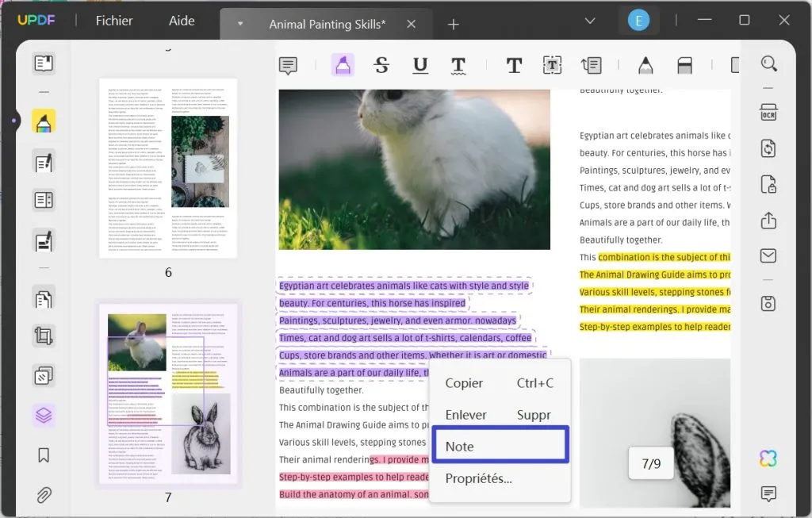Select the squiggly underline tool

click(x=459, y=65)
